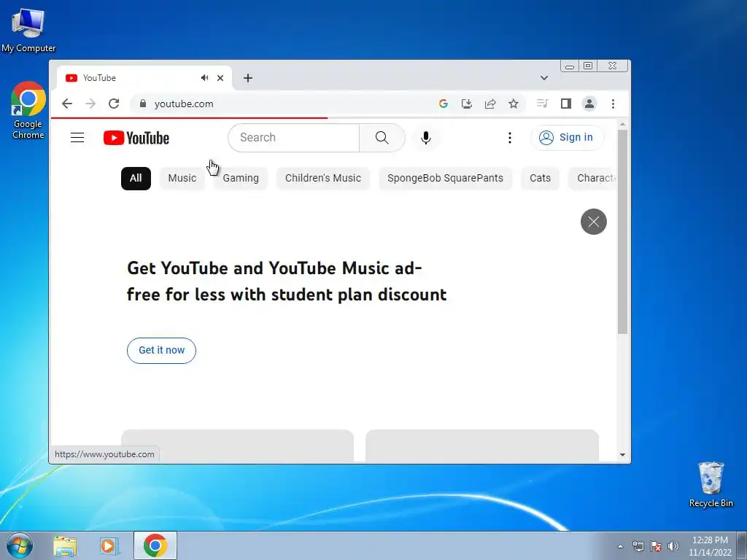Image resolution: width=747 pixels, height=560 pixels.
Task: Select the Recycle Bin icon
Action: (x=711, y=484)
